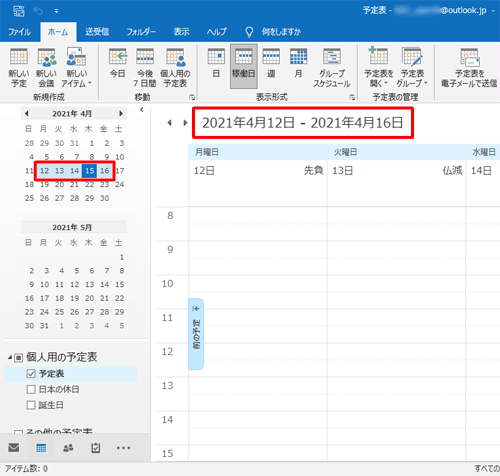Viewport: 500px width, 476px height.
Task: Open more navigation options (…)
Action: [x=123, y=448]
